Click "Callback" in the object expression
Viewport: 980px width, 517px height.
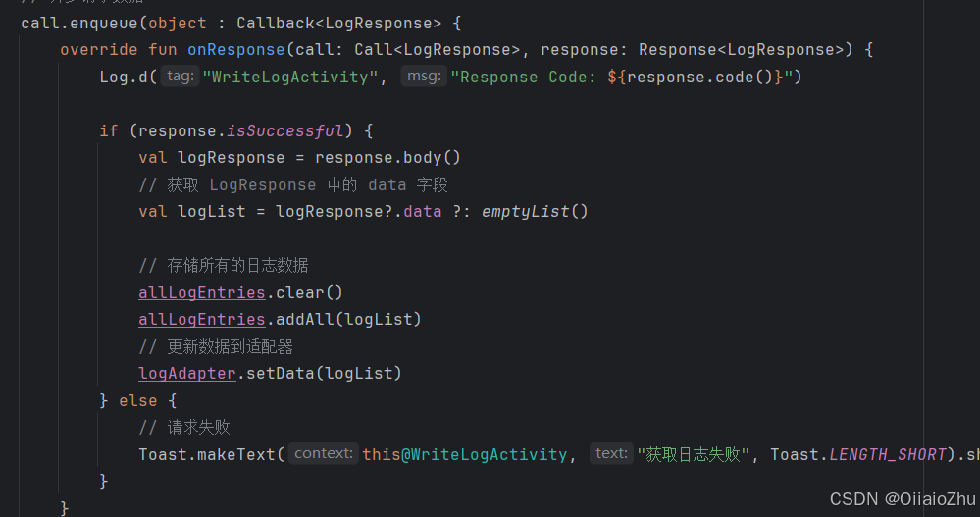(276, 24)
